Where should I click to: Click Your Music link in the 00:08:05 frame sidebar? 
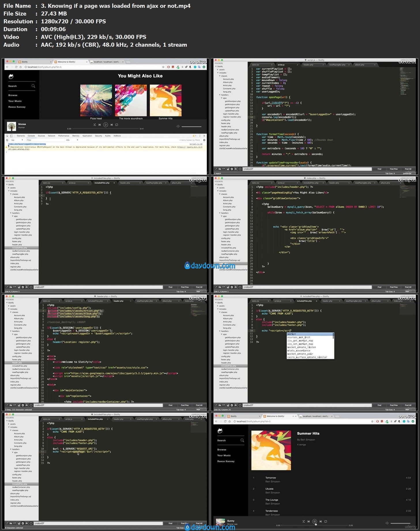224,455
